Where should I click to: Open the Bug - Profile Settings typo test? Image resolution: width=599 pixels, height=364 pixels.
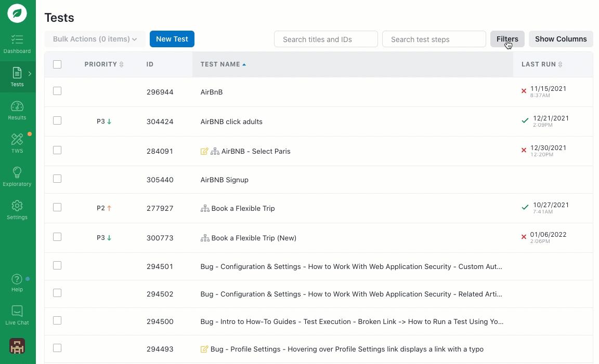[x=347, y=349]
